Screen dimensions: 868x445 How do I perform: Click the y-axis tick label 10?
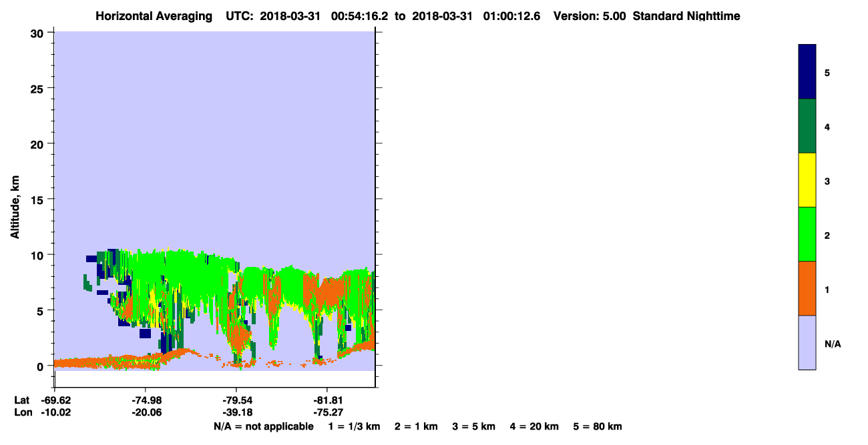point(39,255)
